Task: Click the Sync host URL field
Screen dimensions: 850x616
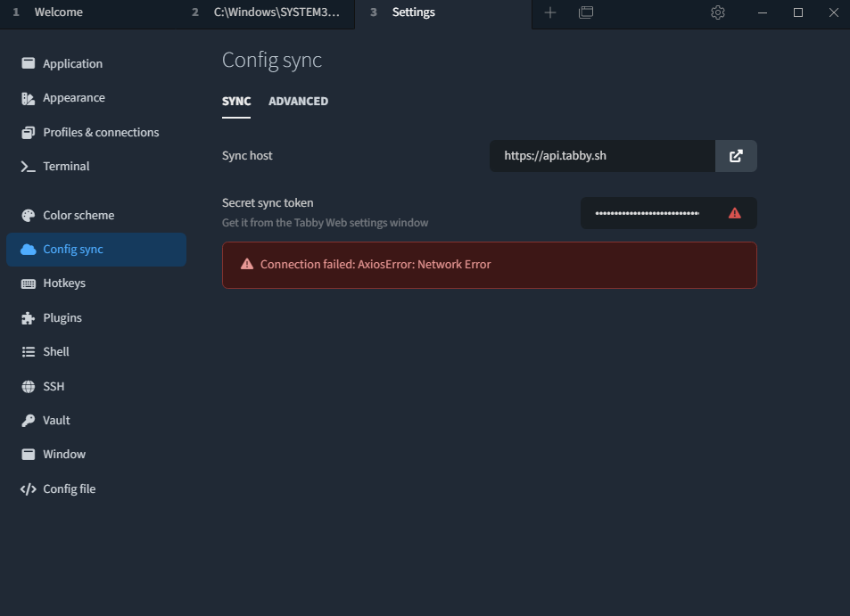Action: point(602,156)
